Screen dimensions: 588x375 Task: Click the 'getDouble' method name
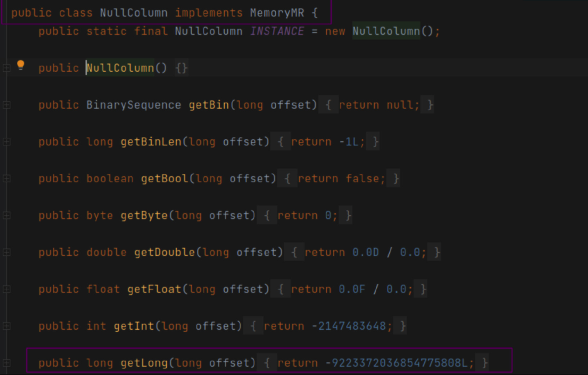(165, 252)
